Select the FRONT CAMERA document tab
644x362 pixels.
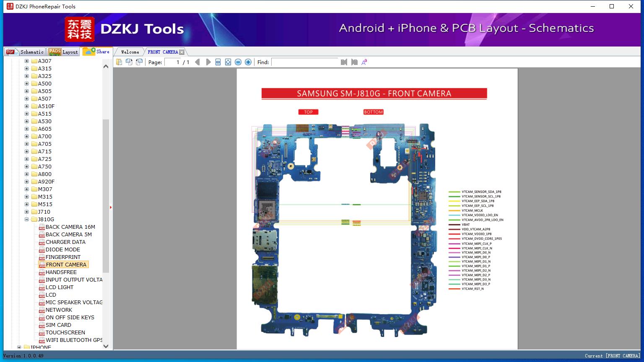coord(163,52)
